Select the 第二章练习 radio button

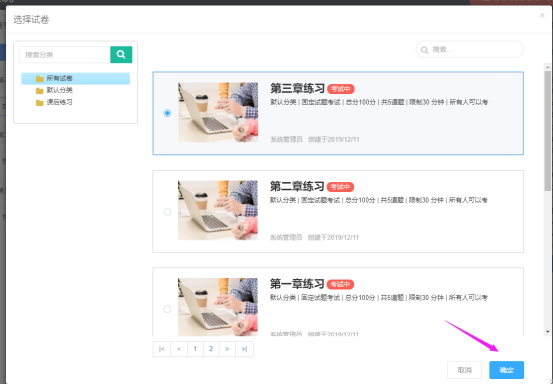click(167, 212)
